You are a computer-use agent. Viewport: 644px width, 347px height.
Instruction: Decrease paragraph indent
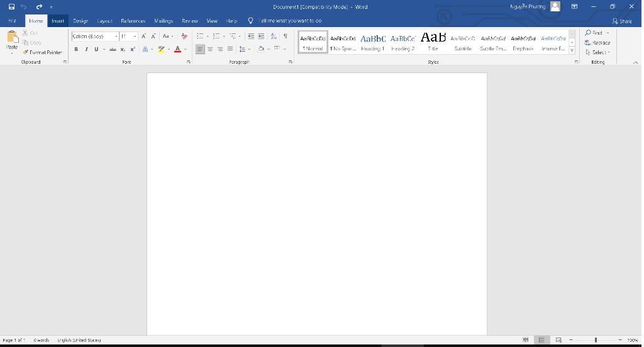251,36
